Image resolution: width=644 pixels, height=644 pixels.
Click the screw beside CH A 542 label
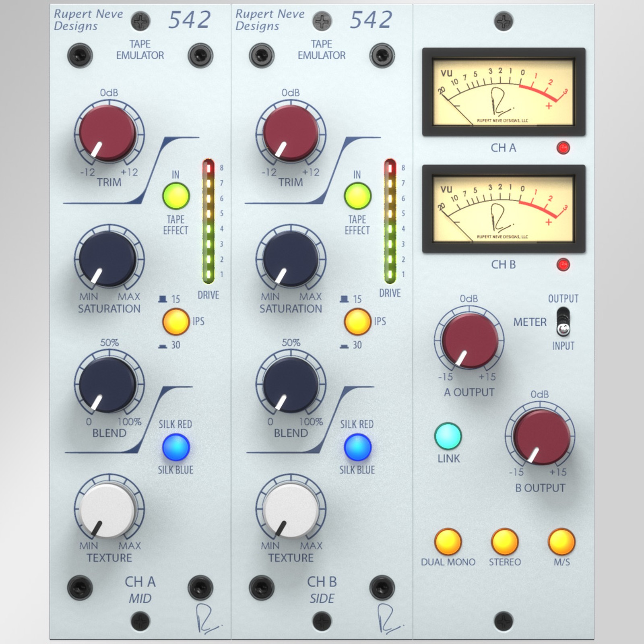tap(140, 22)
